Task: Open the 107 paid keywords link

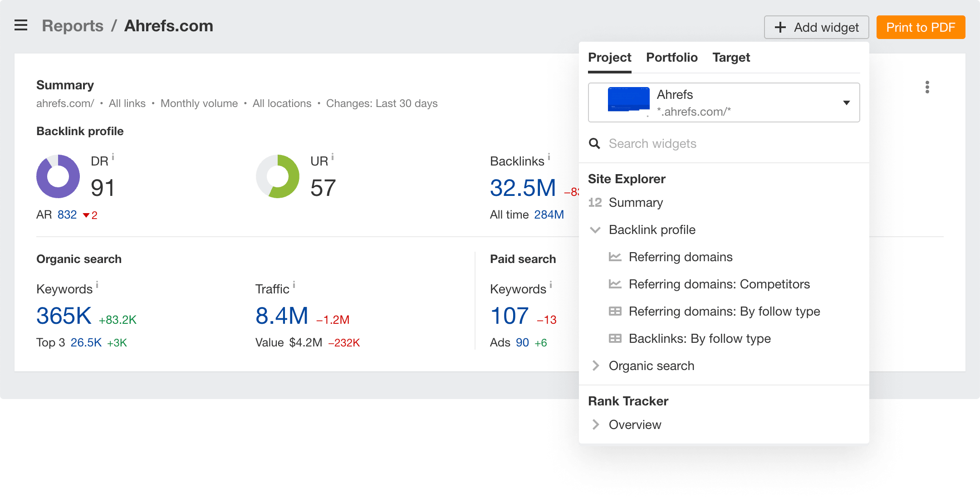Action: point(510,316)
